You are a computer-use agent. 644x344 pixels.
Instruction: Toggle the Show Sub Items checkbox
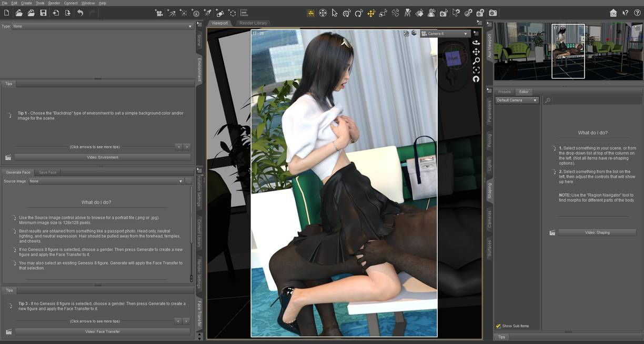point(498,326)
